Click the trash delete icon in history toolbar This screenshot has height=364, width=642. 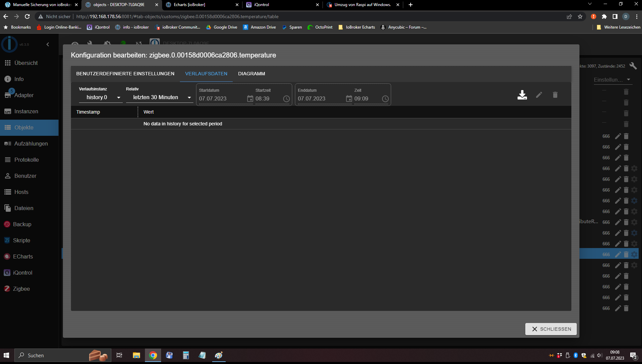click(555, 95)
